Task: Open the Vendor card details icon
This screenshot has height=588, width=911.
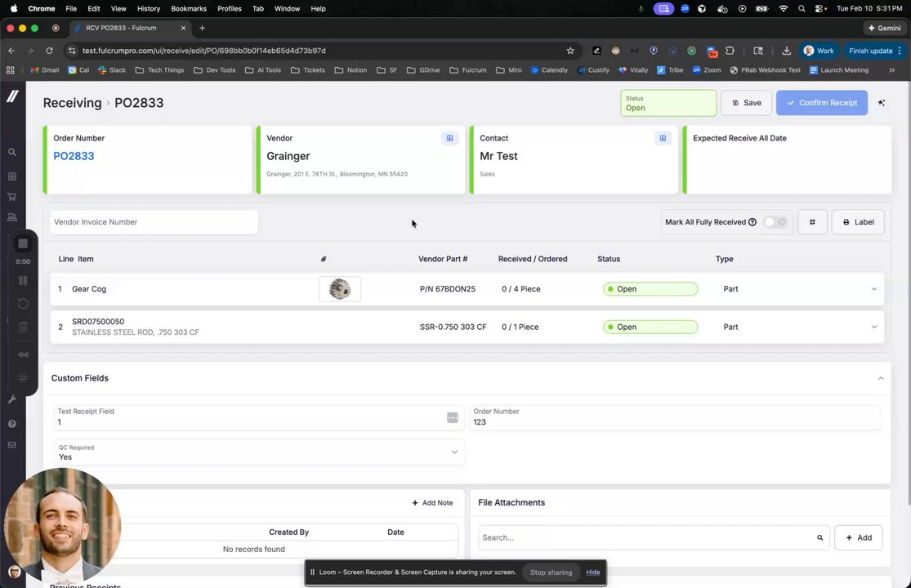Action: tap(449, 138)
